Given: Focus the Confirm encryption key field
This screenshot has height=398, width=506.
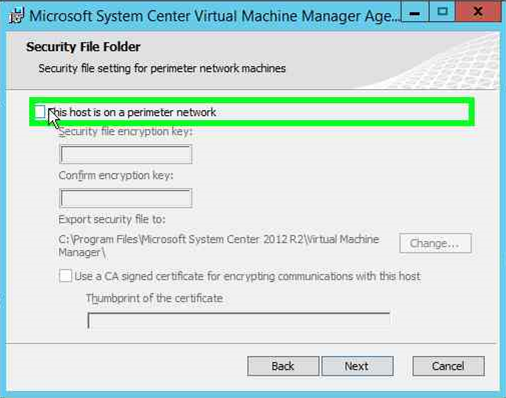Looking at the screenshot, I should point(126,198).
